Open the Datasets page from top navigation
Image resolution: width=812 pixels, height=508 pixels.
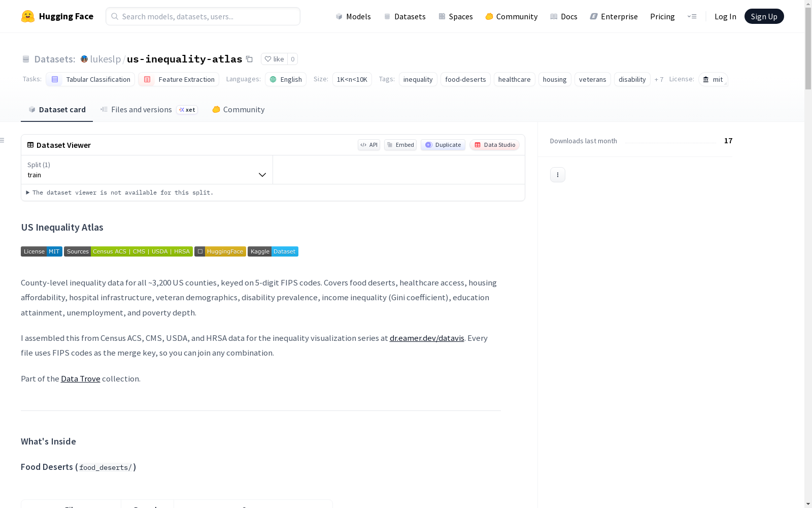click(404, 16)
